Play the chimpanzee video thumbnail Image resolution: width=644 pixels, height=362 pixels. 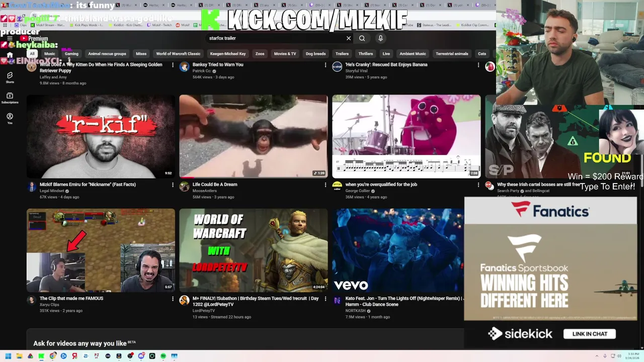(x=254, y=136)
